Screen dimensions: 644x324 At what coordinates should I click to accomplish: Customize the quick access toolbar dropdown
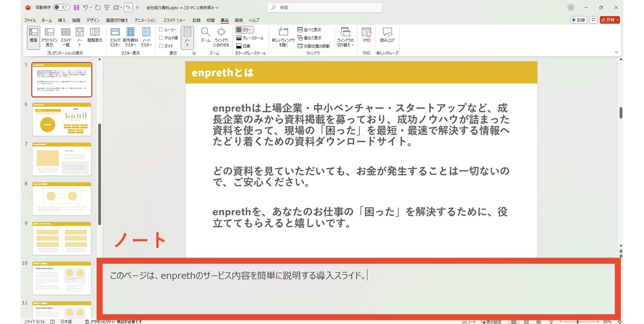pyautogui.click(x=137, y=8)
